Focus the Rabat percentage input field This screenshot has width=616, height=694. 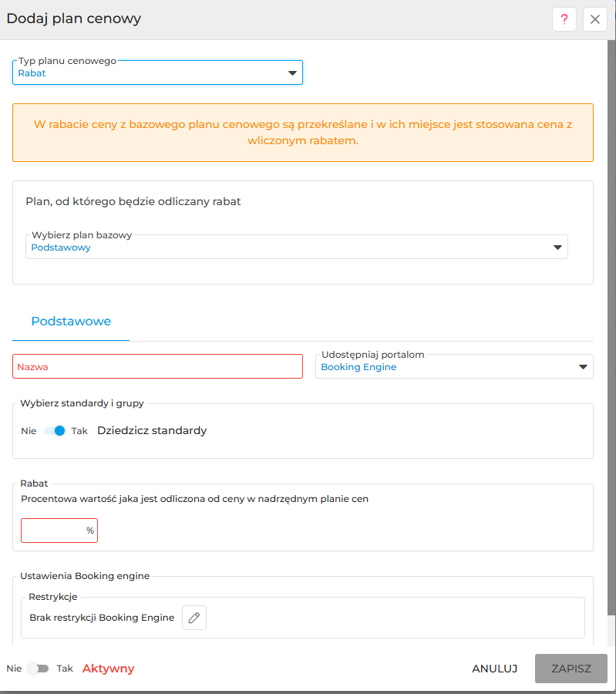coord(59,531)
